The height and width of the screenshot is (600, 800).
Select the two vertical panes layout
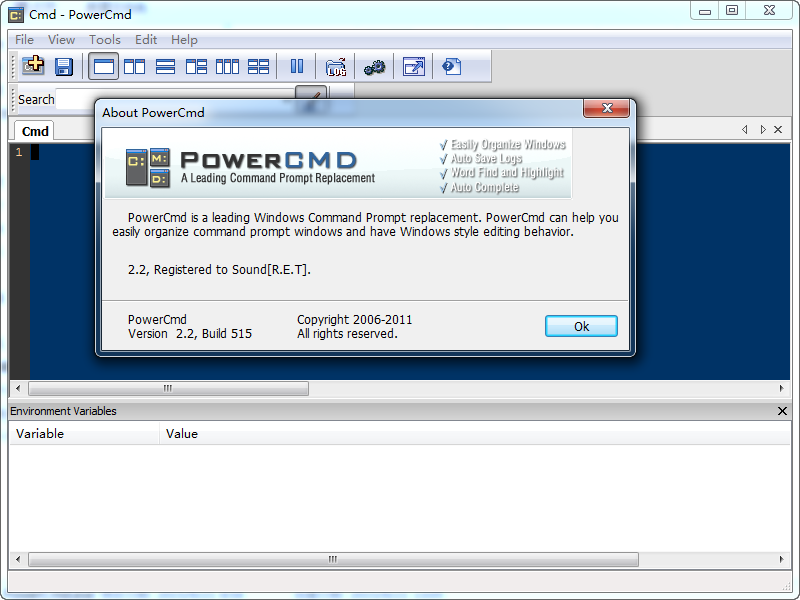pyautogui.click(x=135, y=66)
